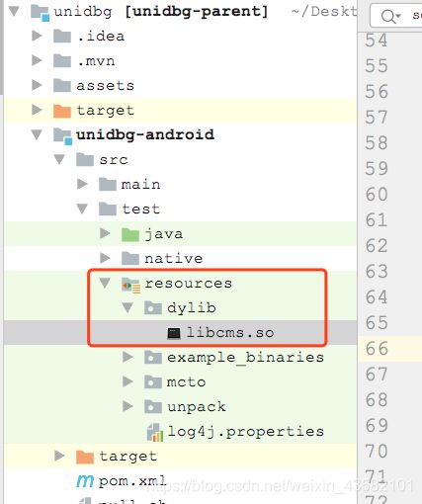Click the libcms.so binary file icon
Image resolution: width=422 pixels, height=504 pixels.
pyautogui.click(x=174, y=333)
